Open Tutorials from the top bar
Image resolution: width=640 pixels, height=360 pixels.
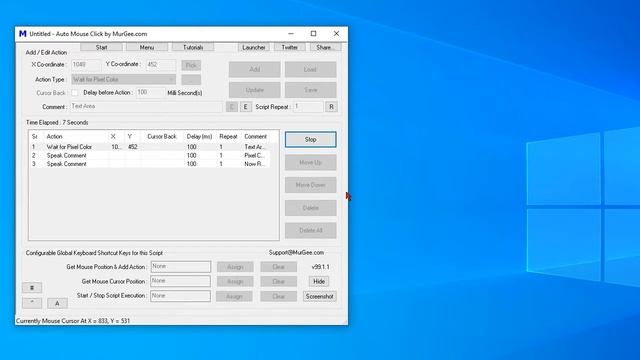pyautogui.click(x=193, y=47)
